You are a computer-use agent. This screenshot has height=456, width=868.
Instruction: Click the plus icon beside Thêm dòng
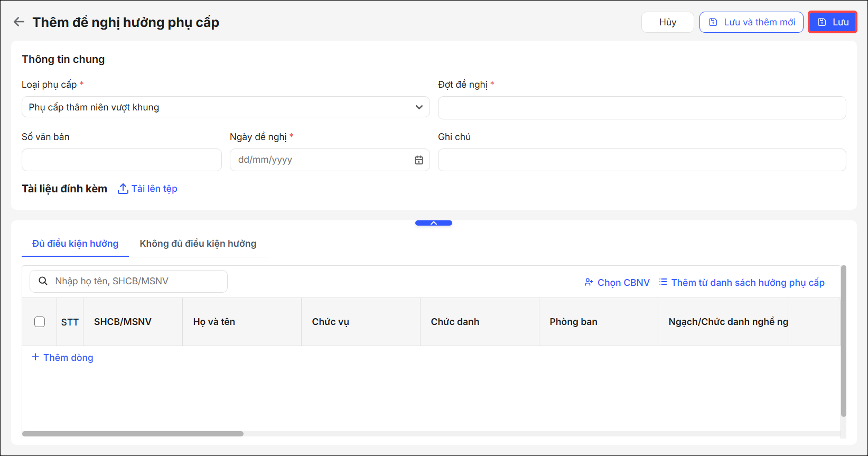[35, 357]
